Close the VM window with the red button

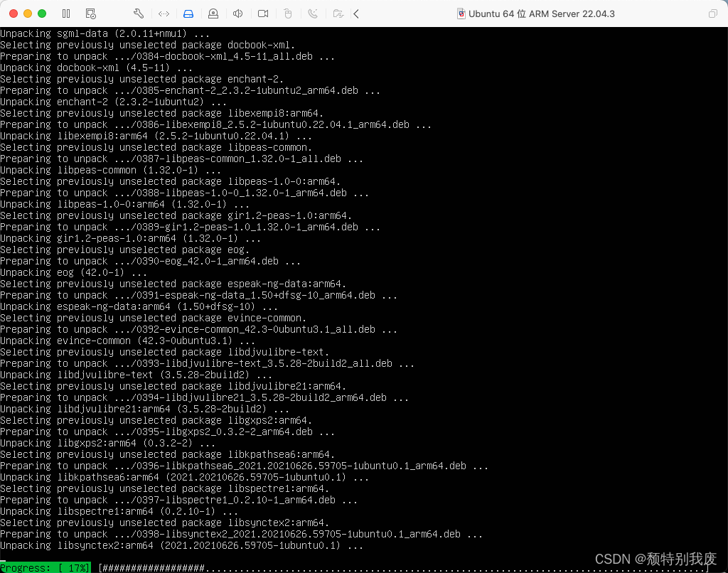point(14,14)
